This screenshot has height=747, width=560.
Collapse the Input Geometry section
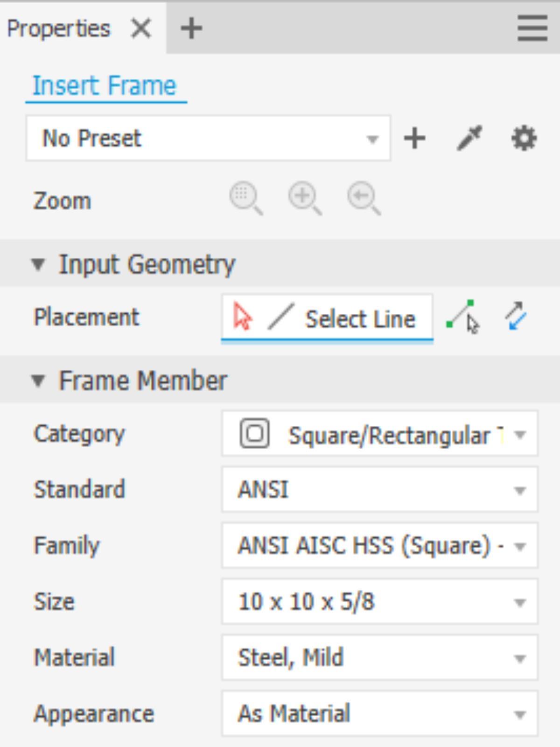point(38,265)
